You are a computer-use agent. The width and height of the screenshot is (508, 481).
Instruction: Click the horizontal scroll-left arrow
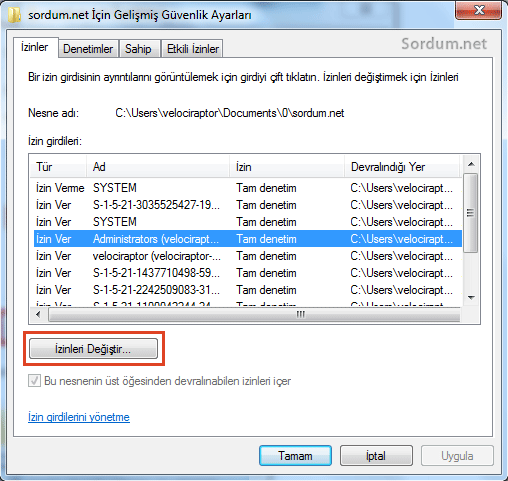tap(38, 314)
